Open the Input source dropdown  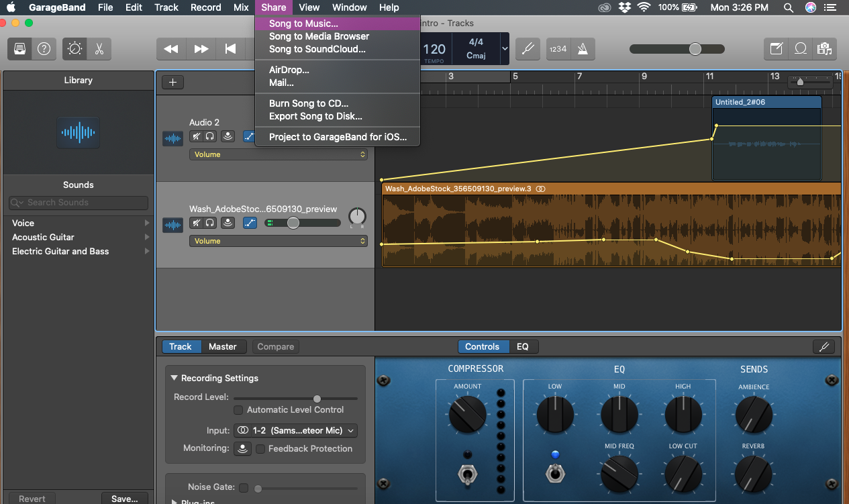point(295,430)
